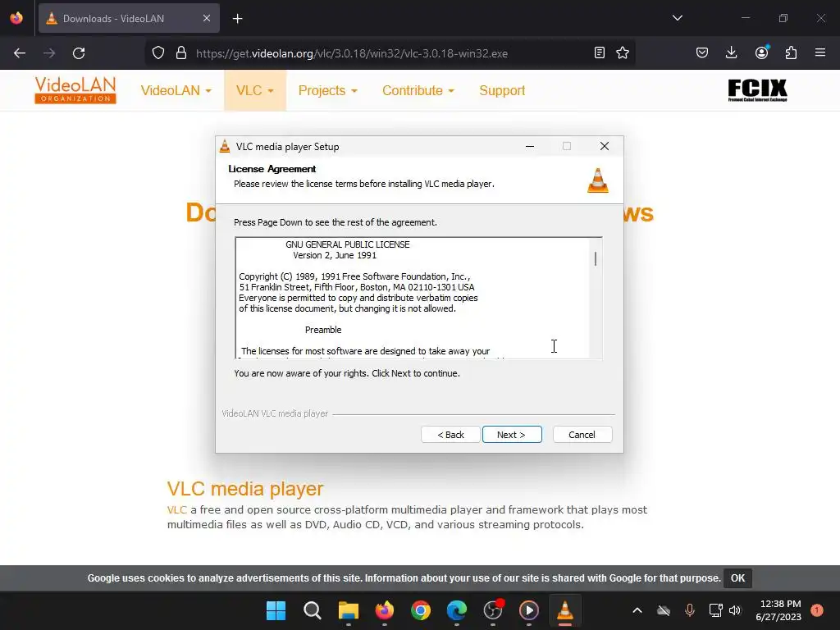Toggle reader view icon

(x=600, y=52)
